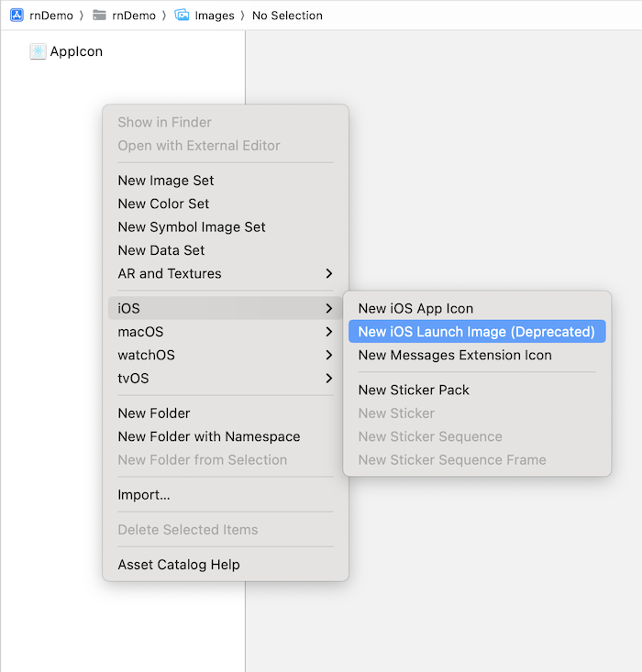Select New iOS App Icon
642x672 pixels.
(x=415, y=309)
